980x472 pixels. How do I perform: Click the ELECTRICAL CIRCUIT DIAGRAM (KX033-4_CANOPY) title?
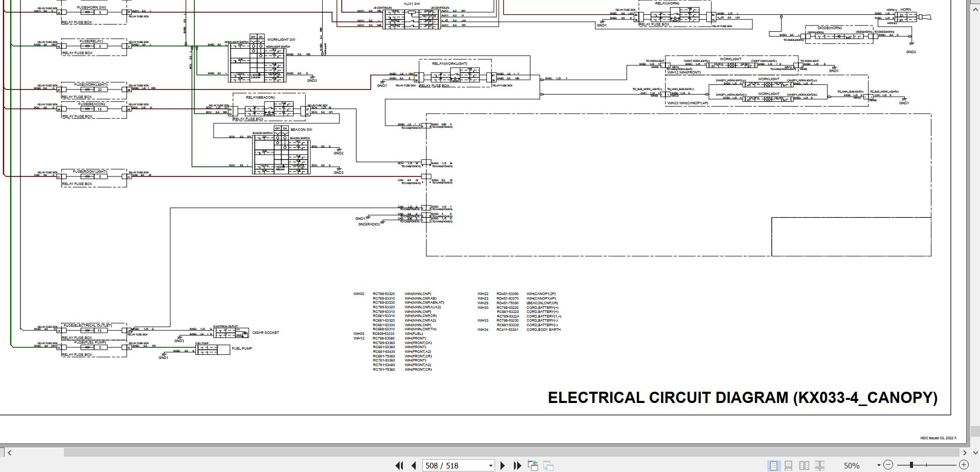[x=743, y=398]
